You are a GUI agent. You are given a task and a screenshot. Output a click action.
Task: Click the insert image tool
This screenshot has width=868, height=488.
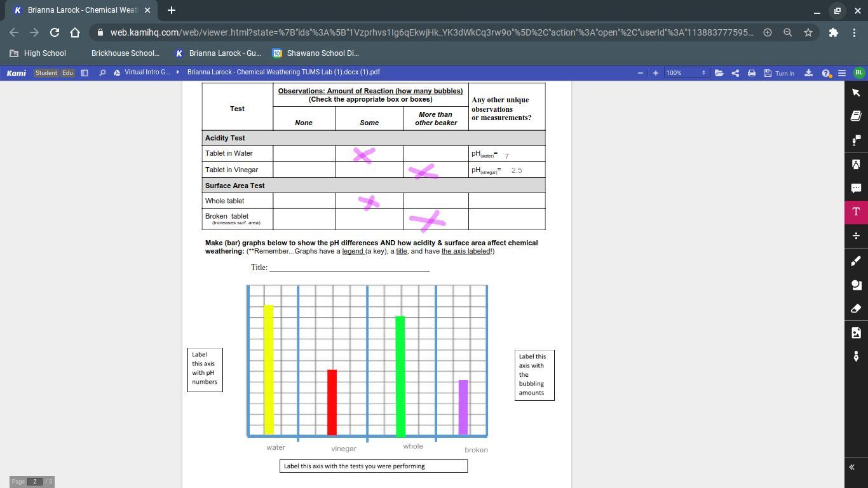click(856, 333)
